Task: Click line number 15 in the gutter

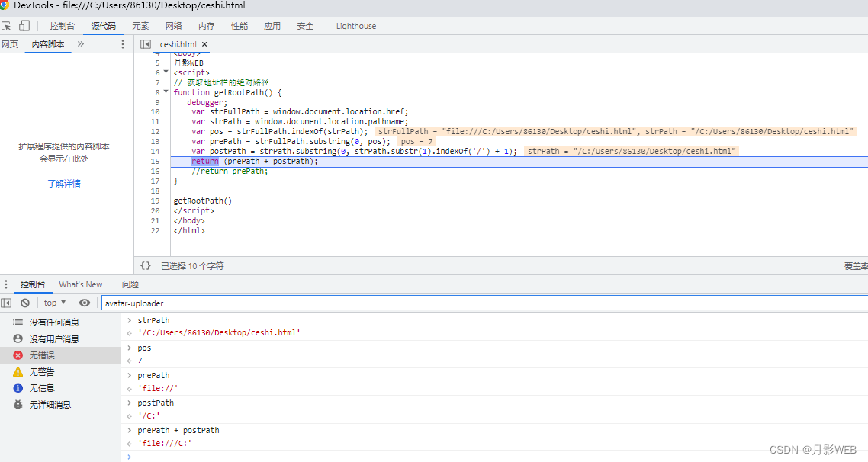Action: [155, 162]
